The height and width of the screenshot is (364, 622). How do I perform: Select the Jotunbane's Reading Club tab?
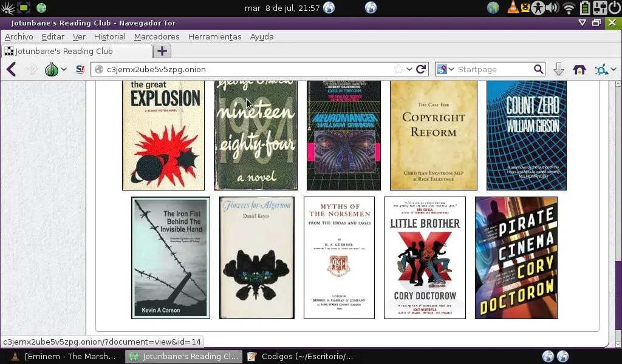coord(77,51)
